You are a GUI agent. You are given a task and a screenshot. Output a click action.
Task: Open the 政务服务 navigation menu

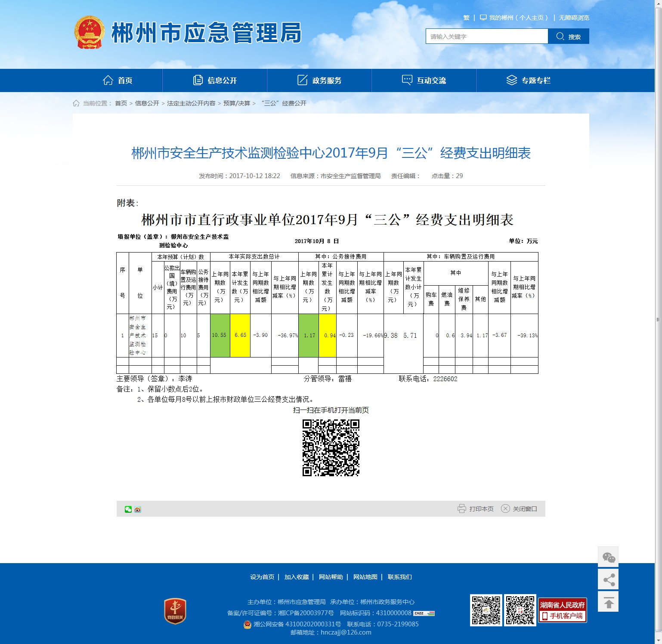click(319, 80)
